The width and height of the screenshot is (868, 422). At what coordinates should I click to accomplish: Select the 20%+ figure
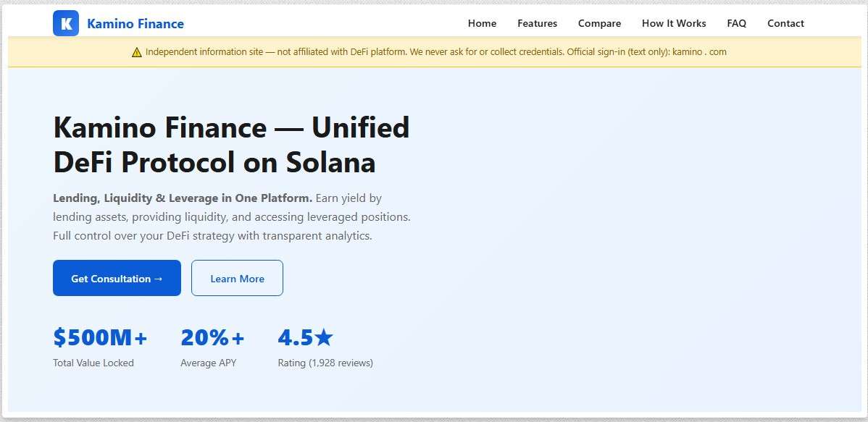[212, 337]
